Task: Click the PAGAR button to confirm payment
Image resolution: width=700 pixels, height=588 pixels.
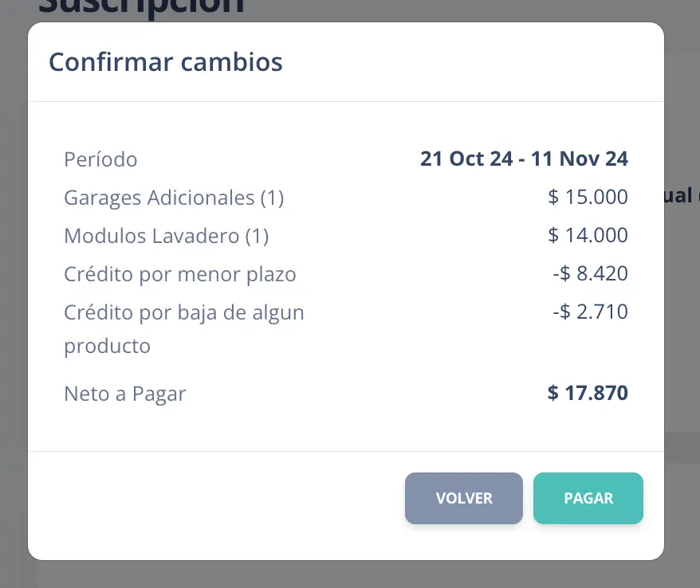Action: click(588, 498)
